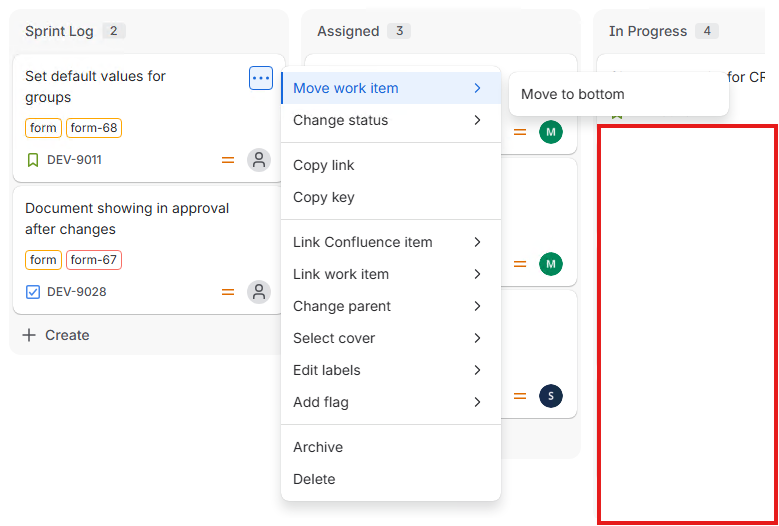Expand chevron beside Select cover
Viewport: 779px width, 526px height.
coord(477,338)
